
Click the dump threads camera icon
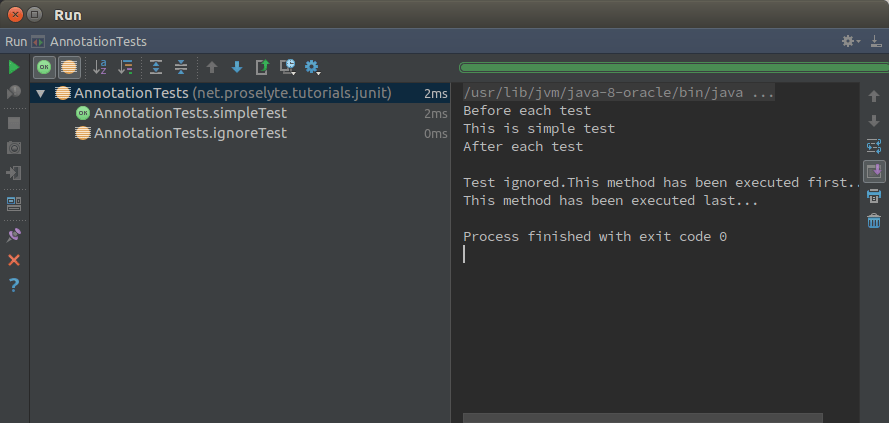[x=14, y=148]
